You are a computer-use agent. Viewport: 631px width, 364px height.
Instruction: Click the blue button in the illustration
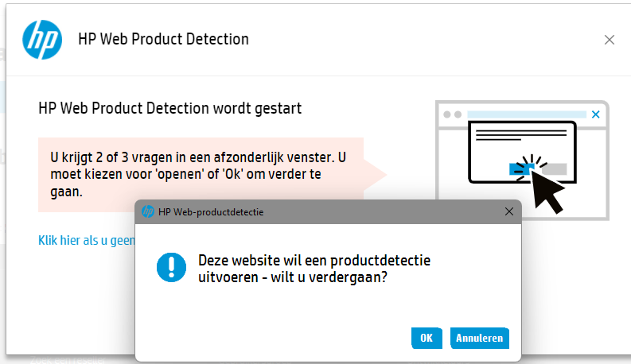click(520, 168)
